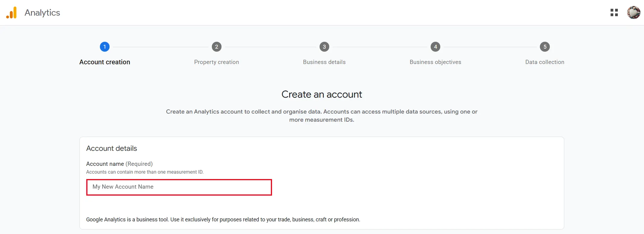The image size is (644, 234).
Task: Click the Google Analytics logo icon
Action: [11, 13]
